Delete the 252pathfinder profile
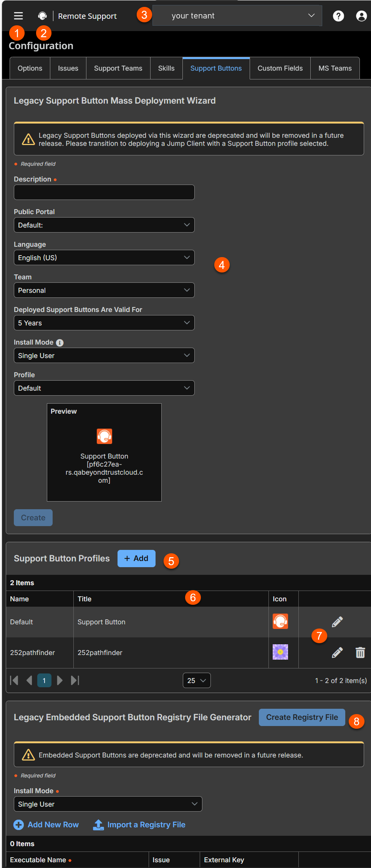Viewport: 371px width, 868px height. click(360, 652)
